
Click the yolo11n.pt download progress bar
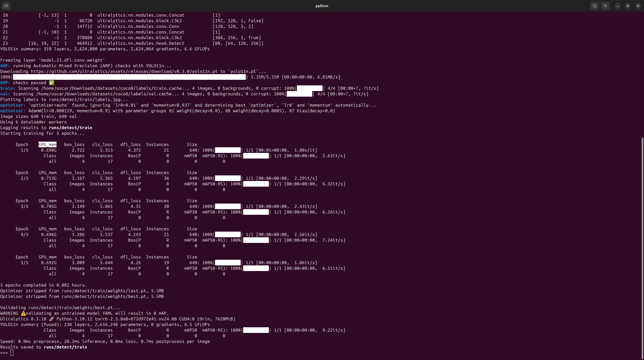pos(129,77)
